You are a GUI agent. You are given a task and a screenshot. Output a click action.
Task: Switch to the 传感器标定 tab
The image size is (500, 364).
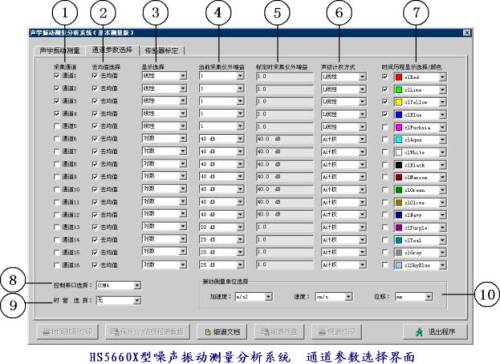161,51
